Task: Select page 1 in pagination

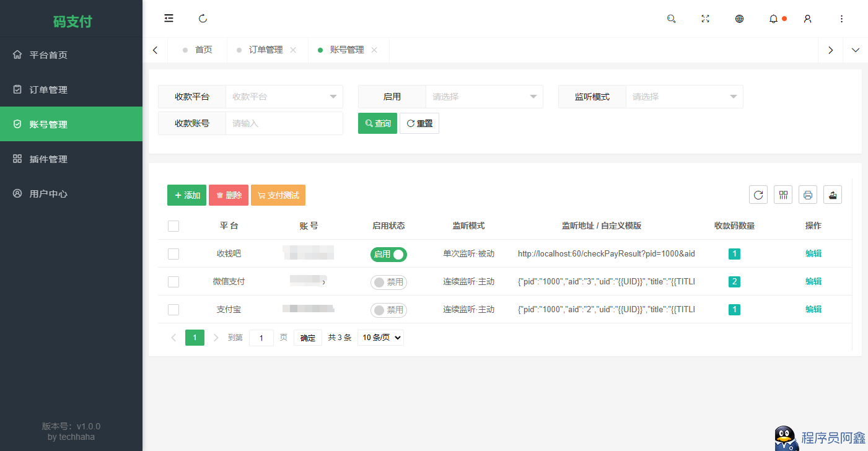Action: (195, 338)
